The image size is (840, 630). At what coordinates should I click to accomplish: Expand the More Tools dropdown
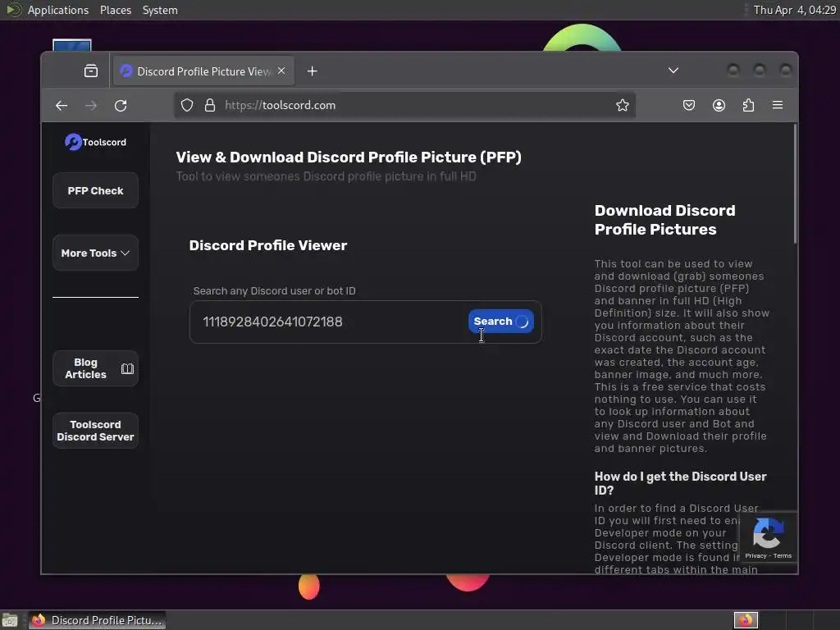click(95, 253)
